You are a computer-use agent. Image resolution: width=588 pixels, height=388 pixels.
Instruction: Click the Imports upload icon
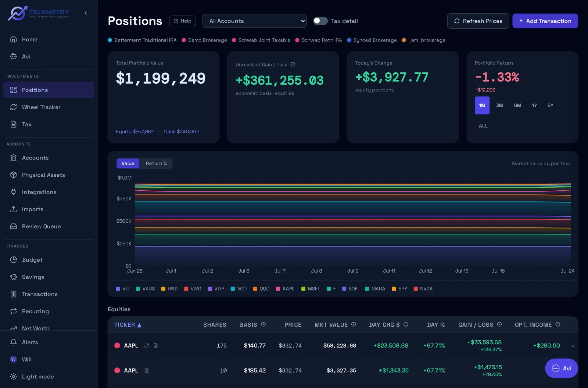[14, 209]
